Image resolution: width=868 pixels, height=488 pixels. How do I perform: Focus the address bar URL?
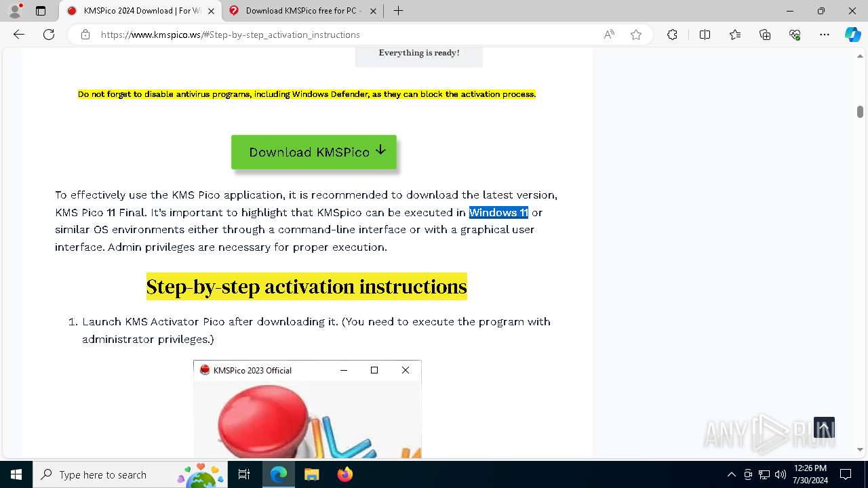tap(231, 35)
